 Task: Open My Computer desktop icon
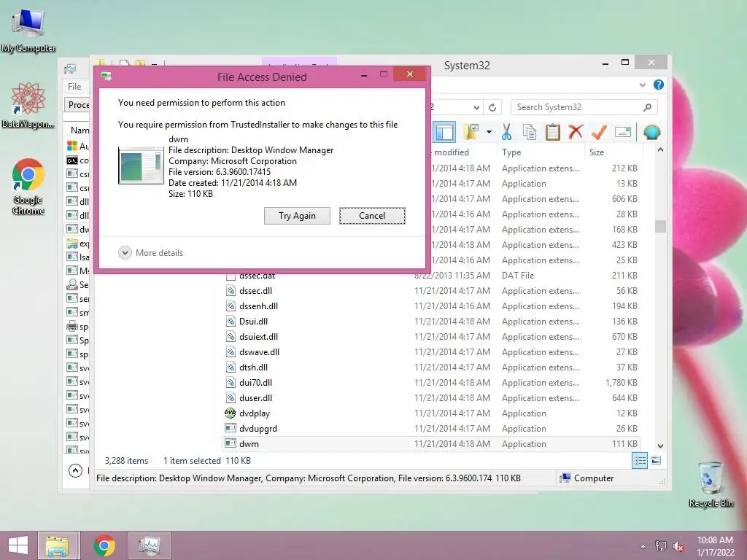tap(28, 31)
